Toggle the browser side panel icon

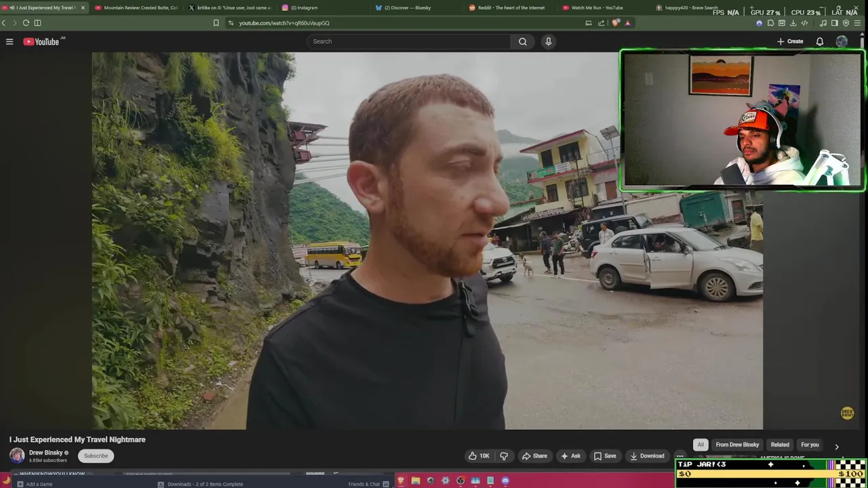tap(835, 23)
